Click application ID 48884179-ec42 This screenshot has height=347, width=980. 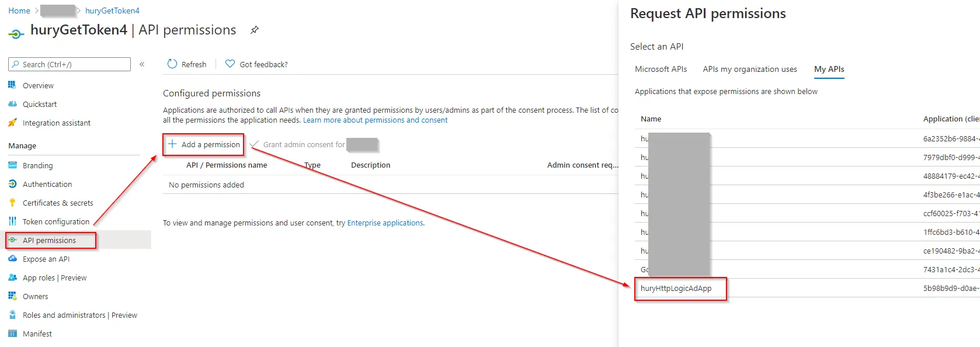(x=951, y=176)
